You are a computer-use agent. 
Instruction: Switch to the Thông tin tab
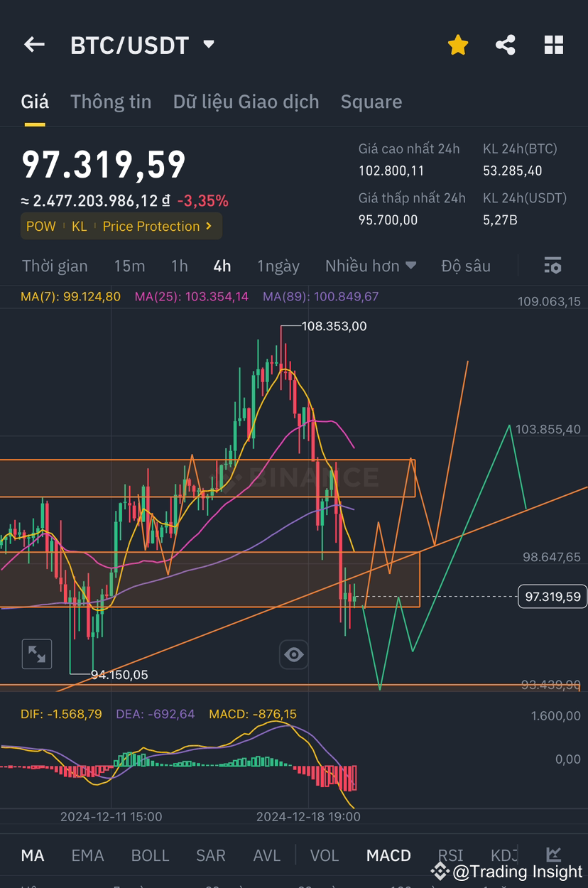[x=110, y=102]
